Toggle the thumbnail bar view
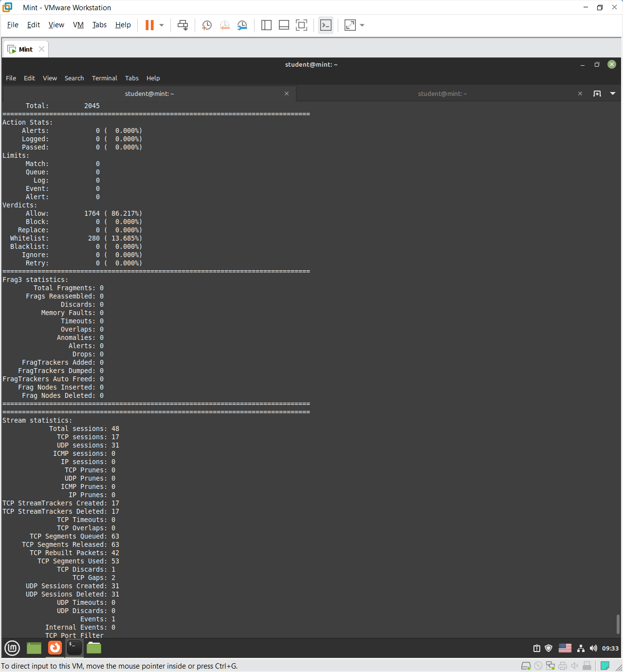This screenshot has width=623, height=672. pyautogui.click(x=284, y=25)
